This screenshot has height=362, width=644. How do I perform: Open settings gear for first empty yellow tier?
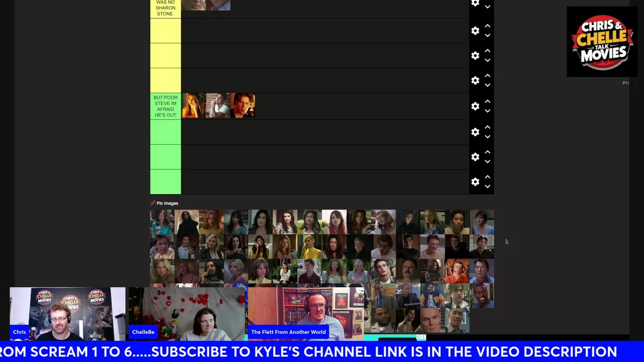475,31
